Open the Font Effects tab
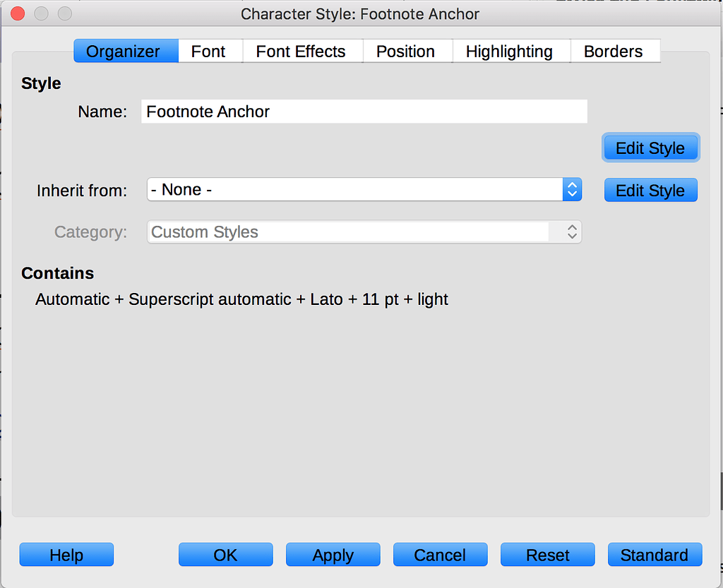The image size is (723, 588). [x=301, y=51]
